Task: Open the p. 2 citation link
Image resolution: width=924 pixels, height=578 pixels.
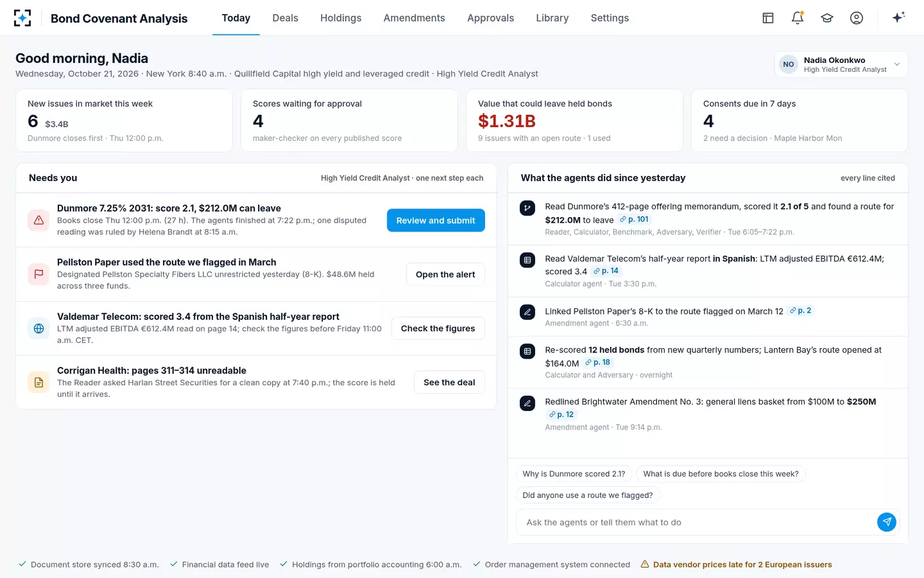Action: coord(800,311)
